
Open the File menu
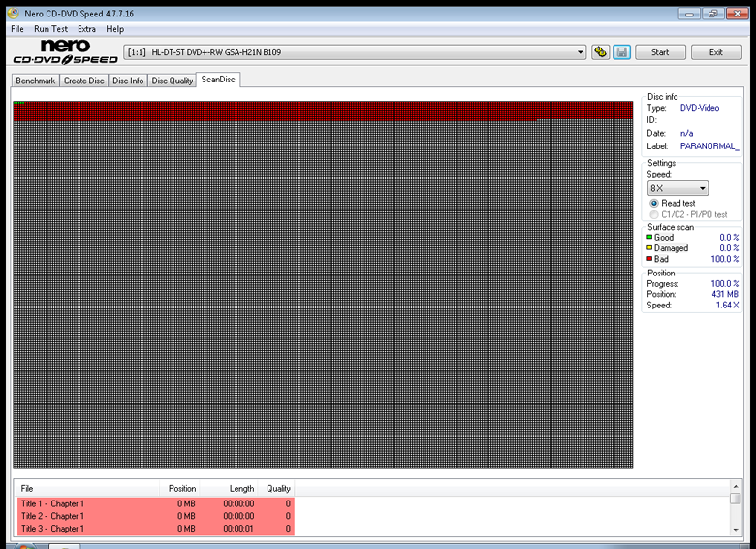click(x=17, y=29)
